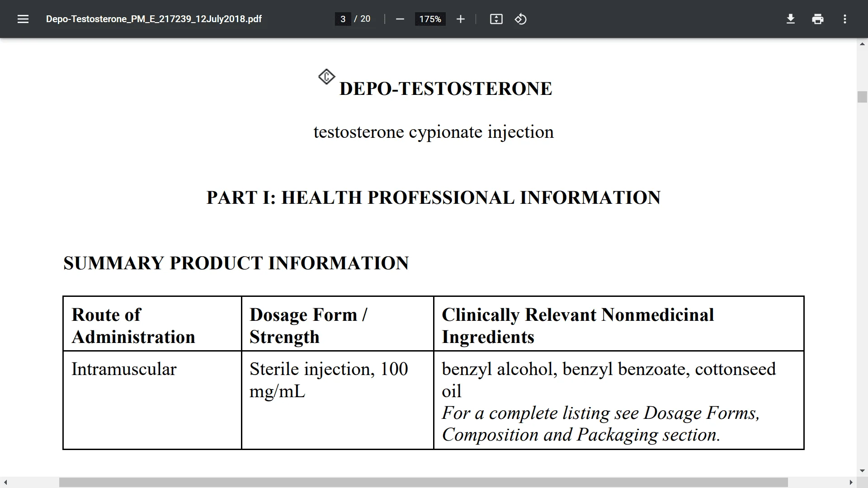868x488 pixels.
Task: Click 'PART I: HEALTH PROFESSIONAL INFORMATION' heading
Action: click(x=434, y=197)
